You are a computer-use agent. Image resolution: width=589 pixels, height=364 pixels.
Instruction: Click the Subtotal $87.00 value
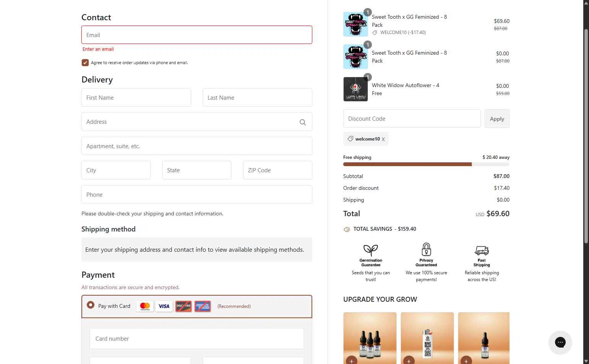tap(501, 176)
